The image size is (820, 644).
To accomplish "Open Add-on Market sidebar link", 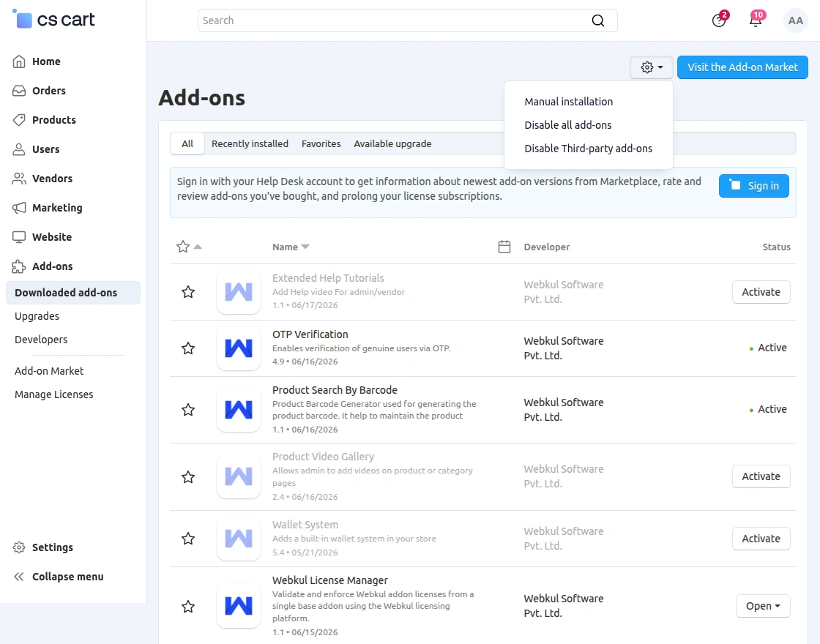I will point(49,371).
